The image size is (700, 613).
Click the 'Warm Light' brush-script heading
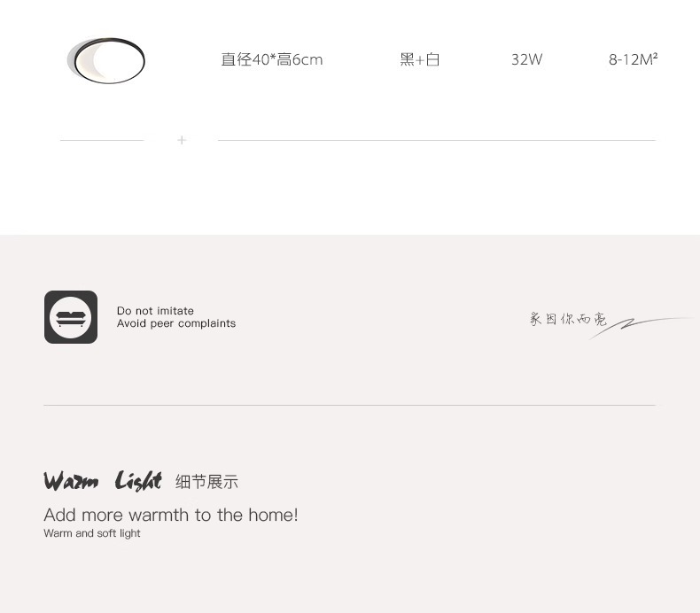[103, 481]
